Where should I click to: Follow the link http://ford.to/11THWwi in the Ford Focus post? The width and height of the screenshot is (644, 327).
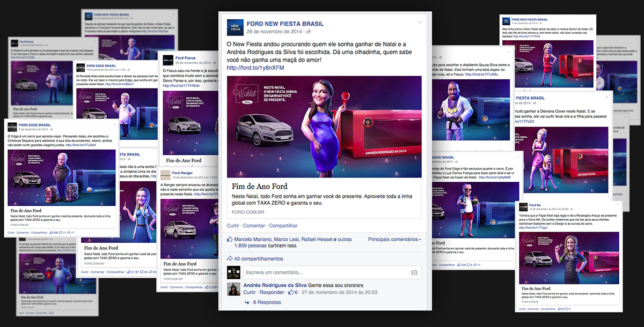pos(181,86)
